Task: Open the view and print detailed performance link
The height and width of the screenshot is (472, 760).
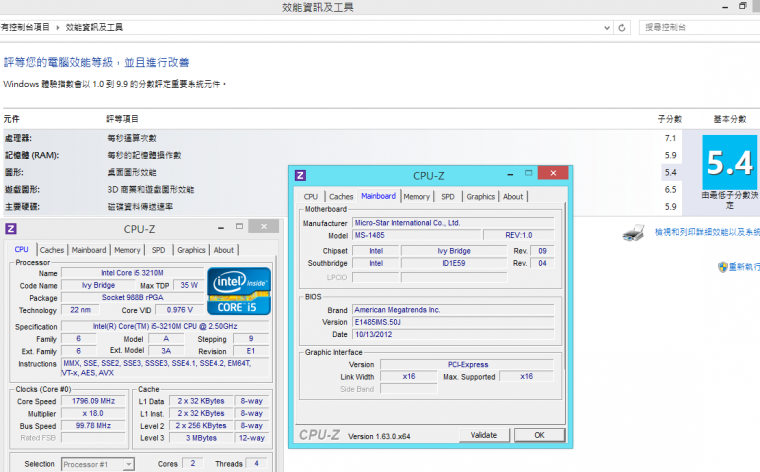Action: (707, 233)
